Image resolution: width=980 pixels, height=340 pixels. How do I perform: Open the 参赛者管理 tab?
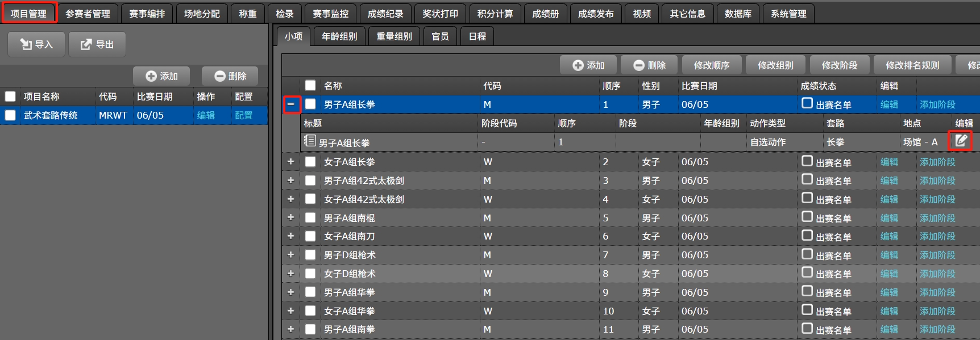(x=88, y=14)
